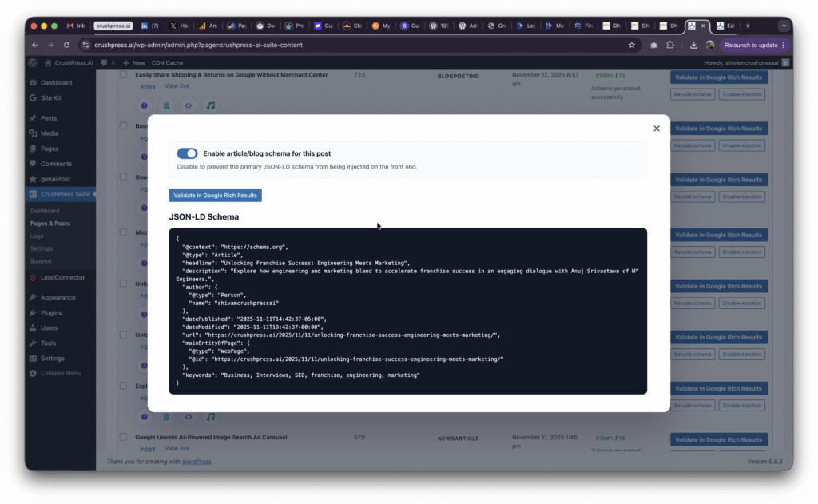Open Posts in sidebar

pyautogui.click(x=49, y=118)
